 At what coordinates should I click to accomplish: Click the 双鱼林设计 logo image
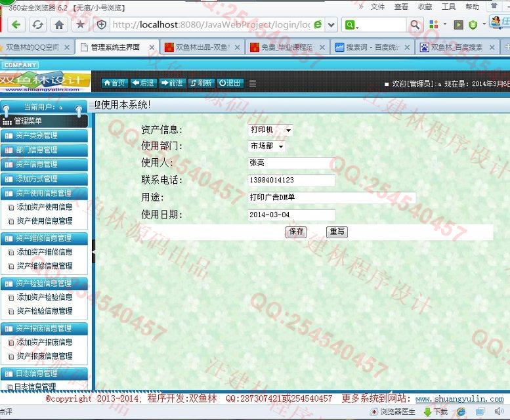click(x=45, y=81)
